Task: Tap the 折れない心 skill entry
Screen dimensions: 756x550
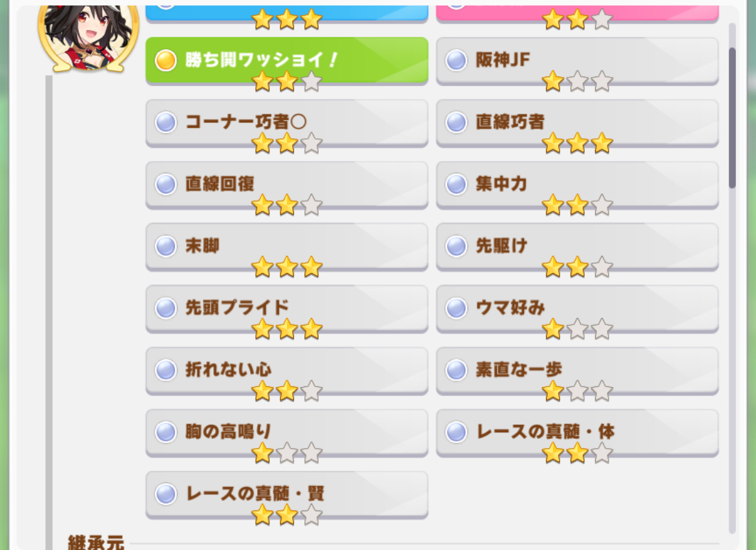Action: point(287,372)
